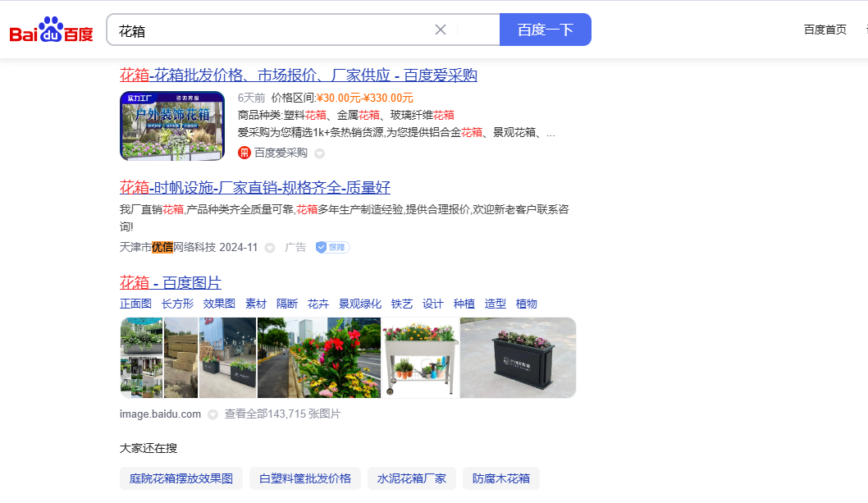Select the 植物 image tag
868x503 pixels.
526,304
